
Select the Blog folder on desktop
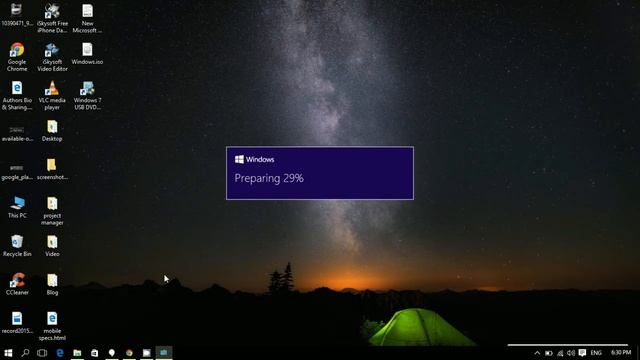pyautogui.click(x=52, y=284)
